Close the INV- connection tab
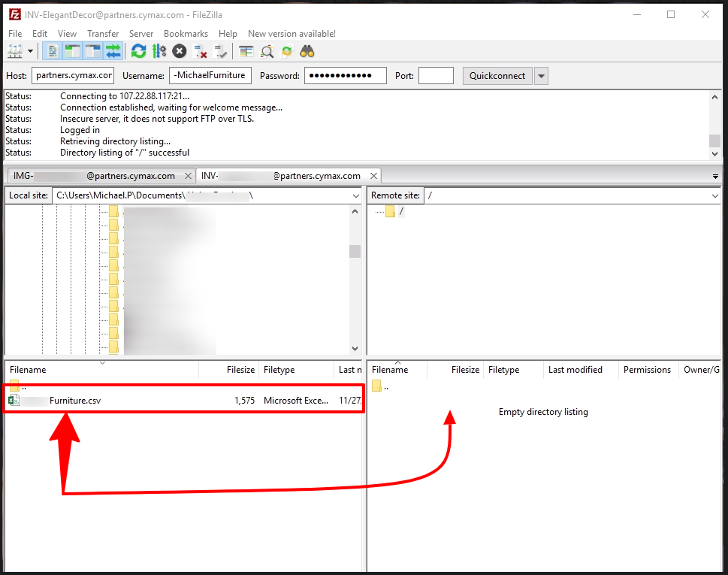Viewport: 728px width, 575px height. 373,176
